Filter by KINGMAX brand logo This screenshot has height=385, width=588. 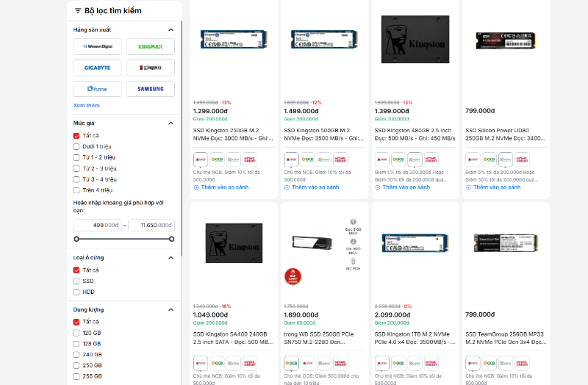(x=151, y=46)
